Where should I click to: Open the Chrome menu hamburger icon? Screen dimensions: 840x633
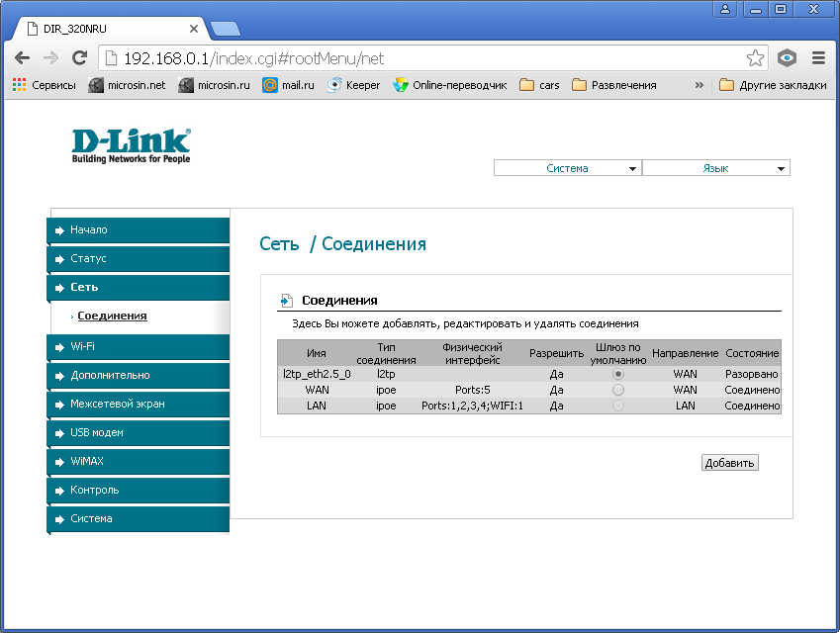[x=818, y=58]
